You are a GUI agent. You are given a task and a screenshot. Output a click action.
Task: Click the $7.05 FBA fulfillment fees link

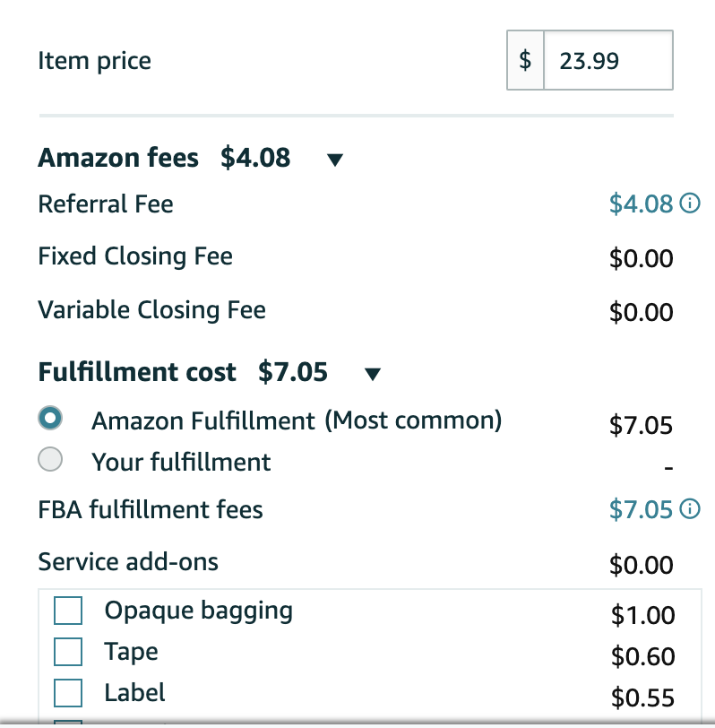641,509
